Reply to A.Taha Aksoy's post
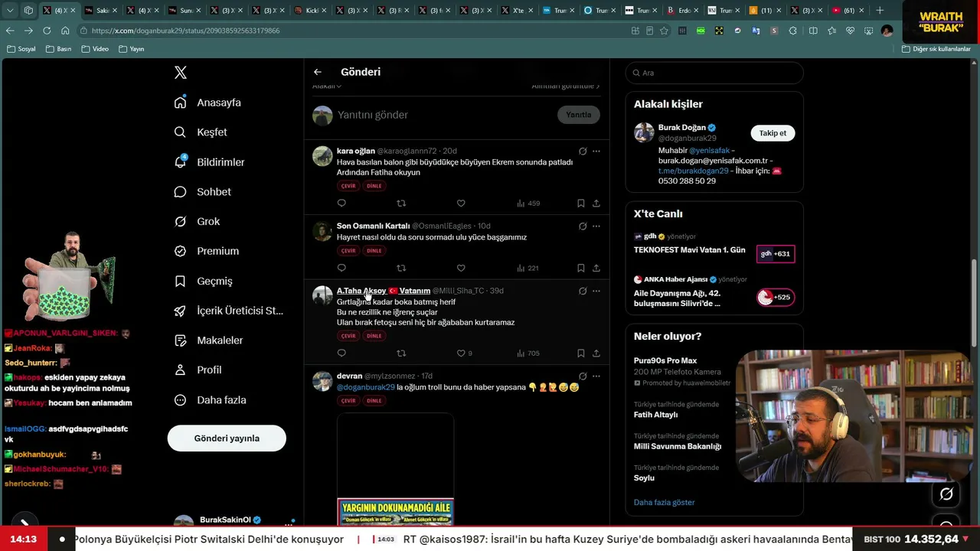Image resolution: width=980 pixels, height=551 pixels. coord(341,354)
